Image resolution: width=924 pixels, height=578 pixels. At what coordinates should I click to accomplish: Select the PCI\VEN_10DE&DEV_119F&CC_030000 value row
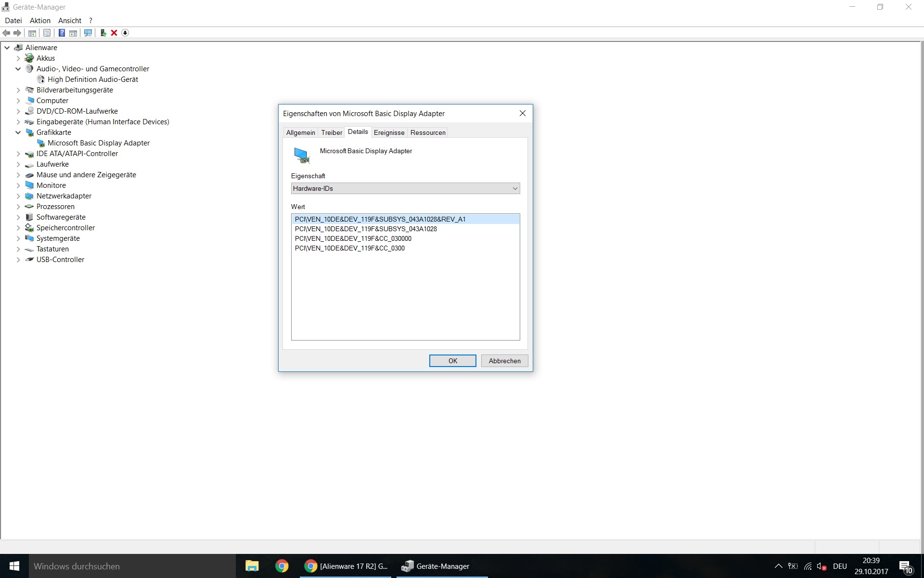353,238
